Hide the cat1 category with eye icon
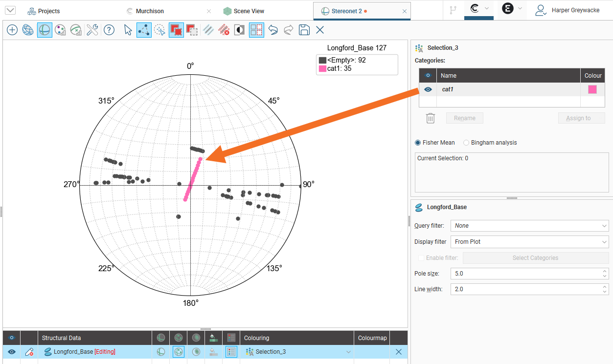 pyautogui.click(x=428, y=89)
